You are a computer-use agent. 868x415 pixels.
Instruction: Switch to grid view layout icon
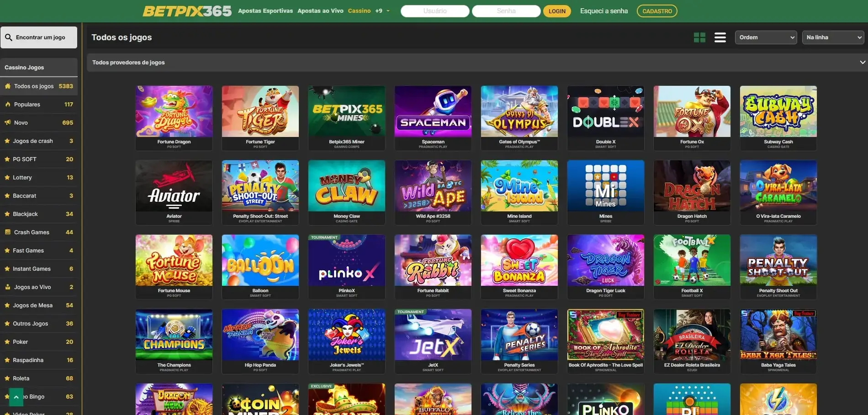point(699,37)
